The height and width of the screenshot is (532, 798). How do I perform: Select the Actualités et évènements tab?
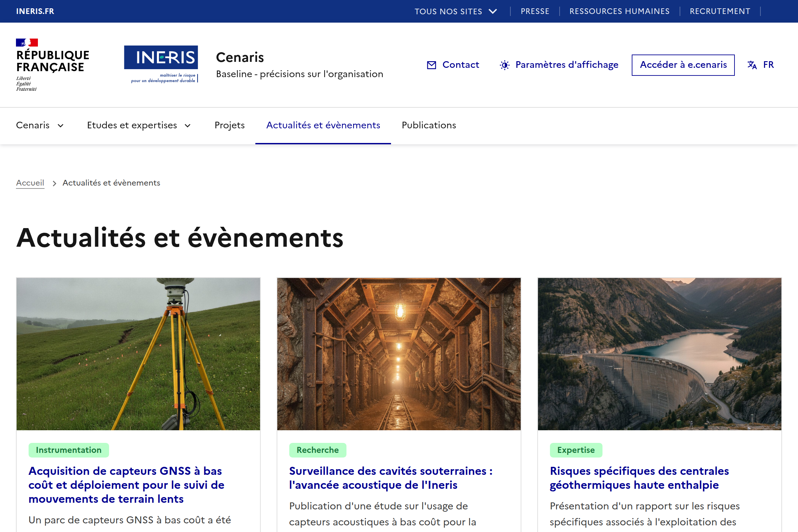(323, 126)
